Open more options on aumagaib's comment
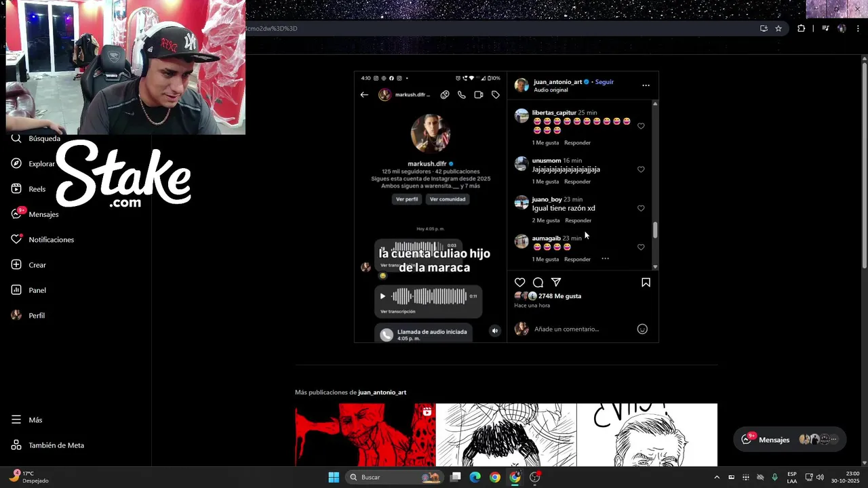 pos(605,258)
